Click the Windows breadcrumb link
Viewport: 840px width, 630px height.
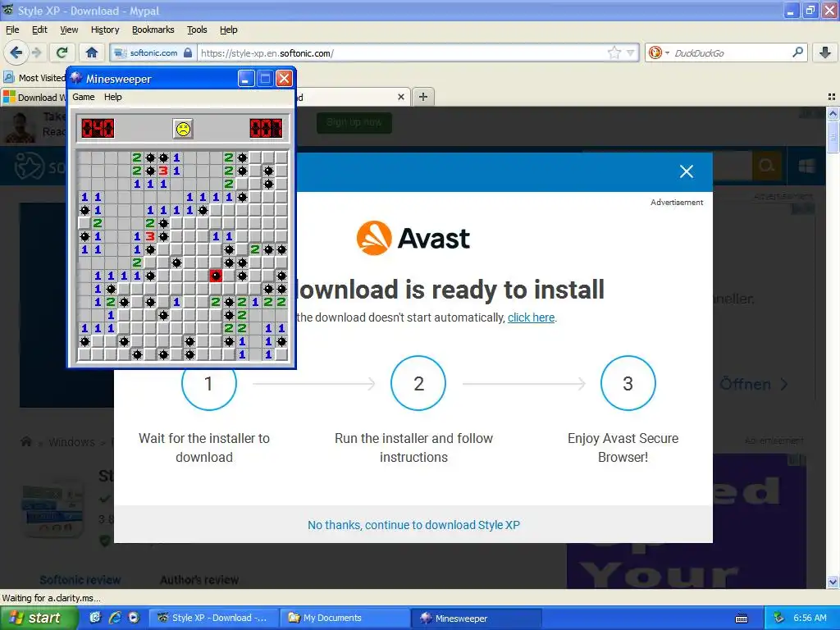pos(71,442)
